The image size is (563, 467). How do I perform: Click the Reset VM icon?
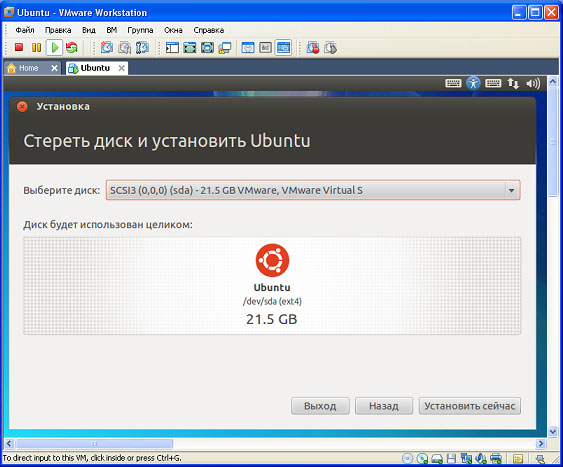tap(72, 47)
